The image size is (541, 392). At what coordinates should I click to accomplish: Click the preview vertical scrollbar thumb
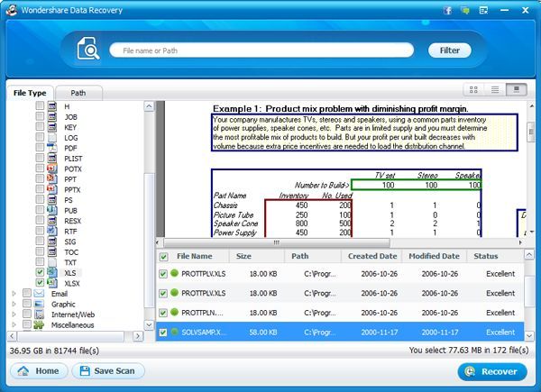pyautogui.click(x=531, y=132)
